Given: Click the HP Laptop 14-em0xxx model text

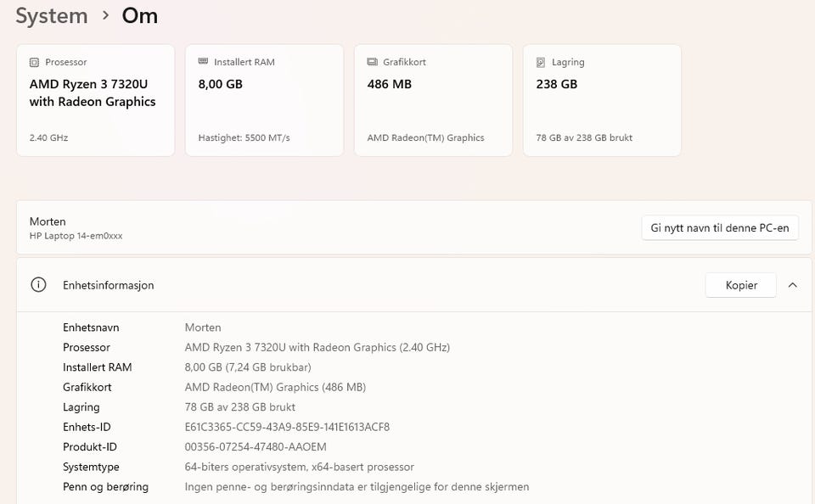Looking at the screenshot, I should [x=76, y=236].
